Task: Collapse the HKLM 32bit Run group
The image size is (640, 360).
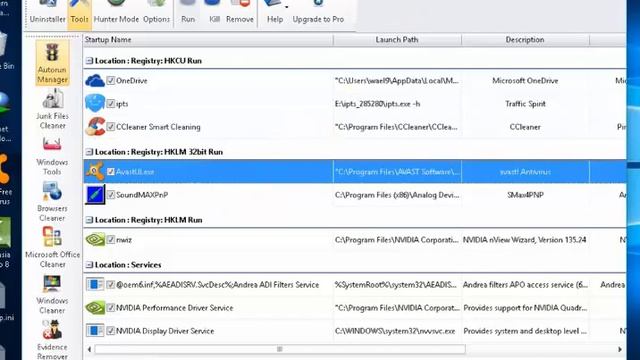Action: (89, 152)
